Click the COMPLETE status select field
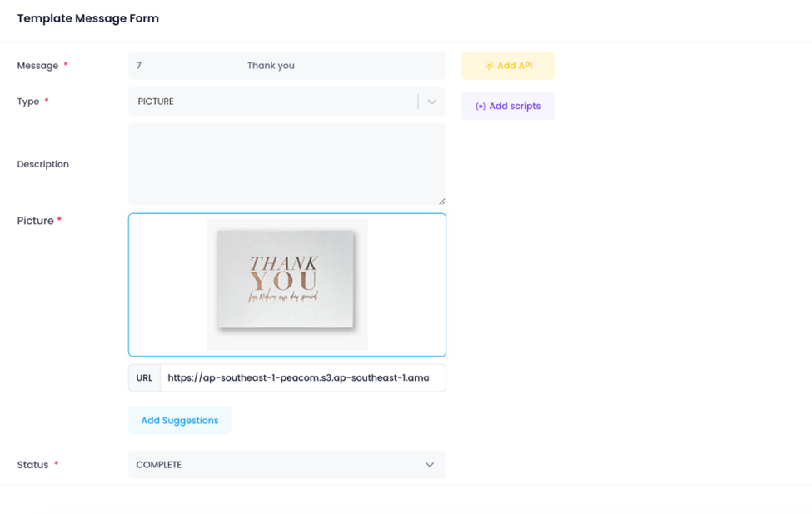 [x=275, y=465]
